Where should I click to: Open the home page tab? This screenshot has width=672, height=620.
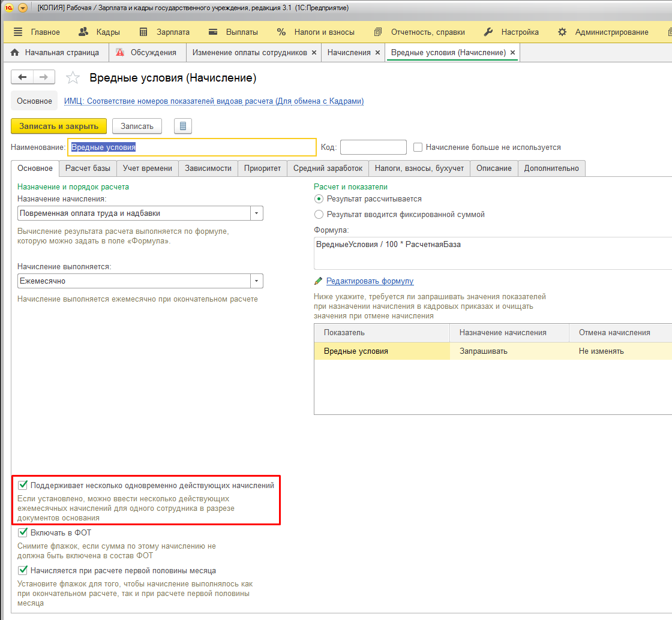point(55,53)
